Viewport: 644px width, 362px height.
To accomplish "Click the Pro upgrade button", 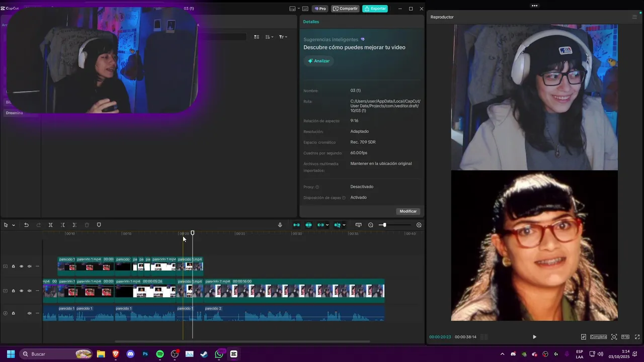I will point(320,9).
